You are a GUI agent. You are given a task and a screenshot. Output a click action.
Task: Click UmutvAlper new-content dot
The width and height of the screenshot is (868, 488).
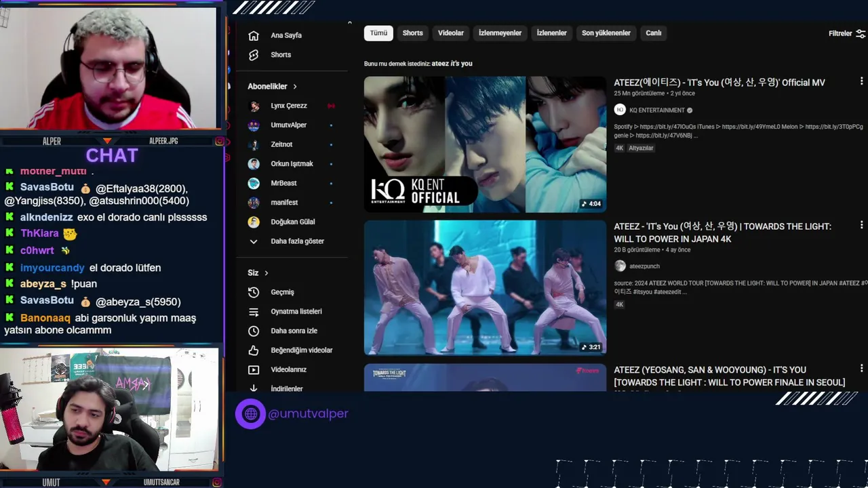331,125
